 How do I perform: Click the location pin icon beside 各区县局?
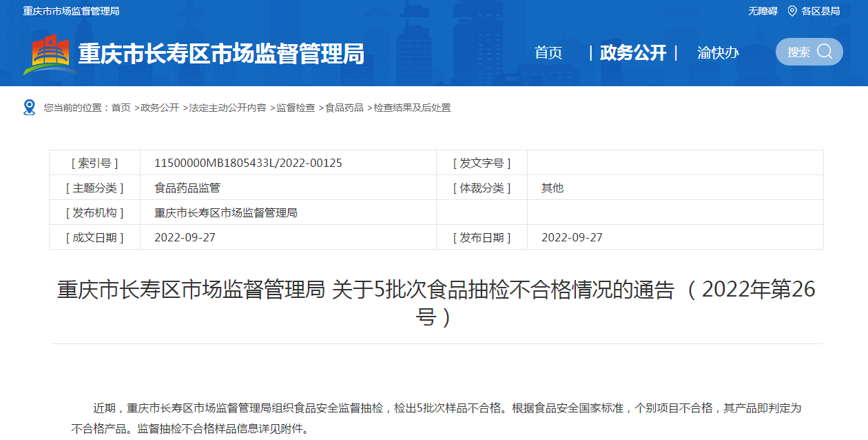pos(792,11)
